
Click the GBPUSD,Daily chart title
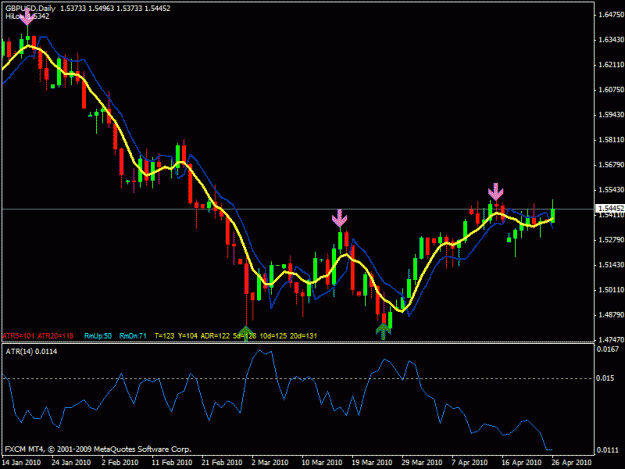30,8
